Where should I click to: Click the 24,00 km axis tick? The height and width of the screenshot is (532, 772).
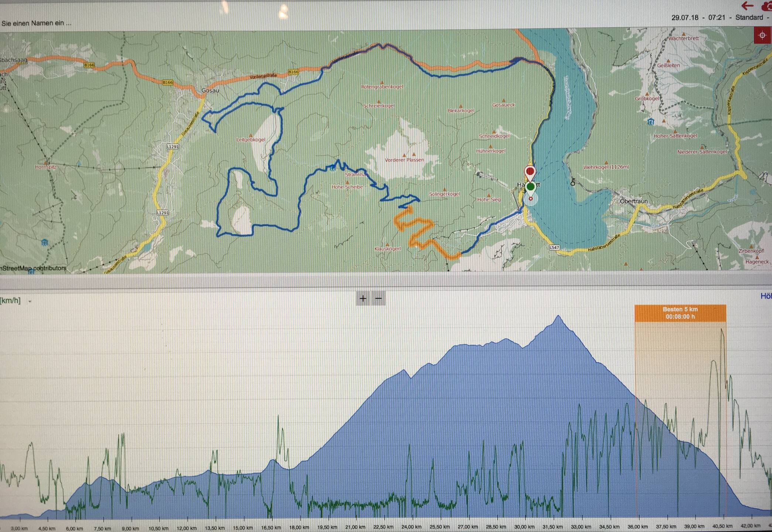[x=411, y=526]
